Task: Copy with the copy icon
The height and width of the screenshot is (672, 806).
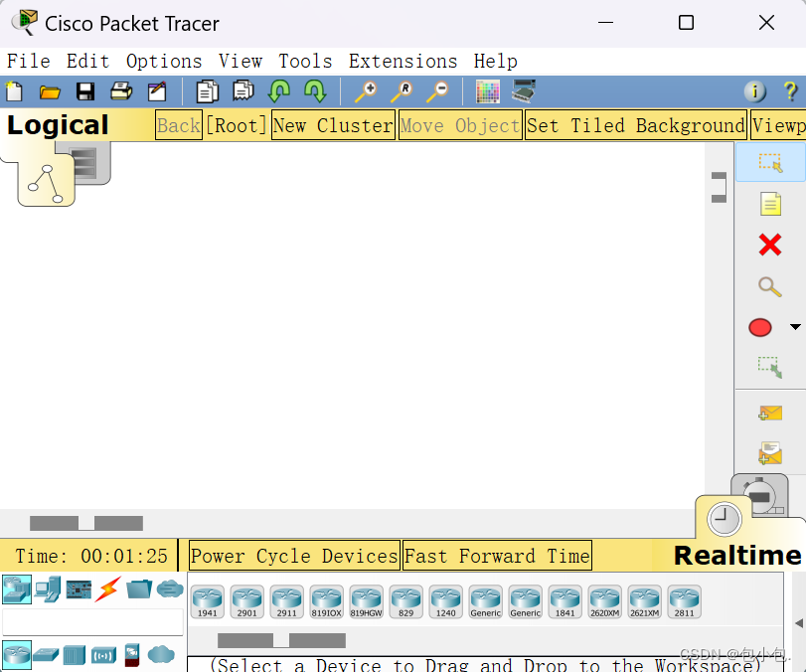Action: click(x=207, y=92)
